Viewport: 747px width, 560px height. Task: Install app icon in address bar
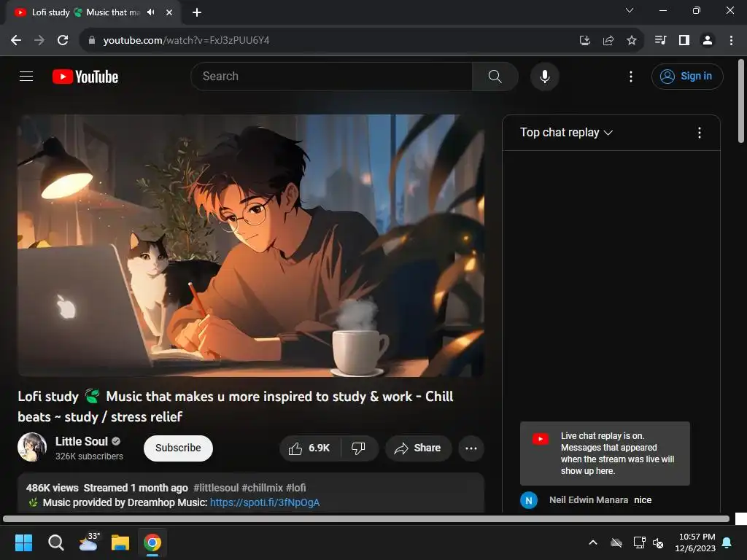(584, 41)
